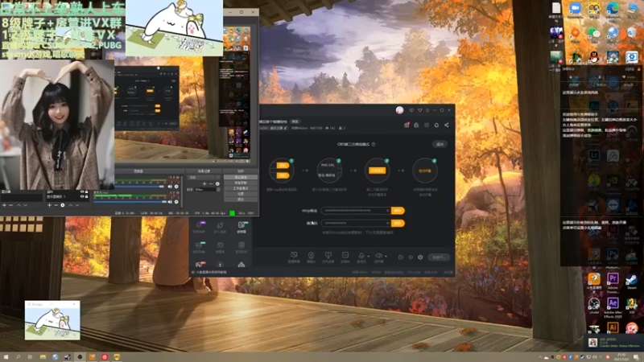The image size is (644, 362).
Task: Toggle visibility of the first OBS source
Action: coord(82,192)
